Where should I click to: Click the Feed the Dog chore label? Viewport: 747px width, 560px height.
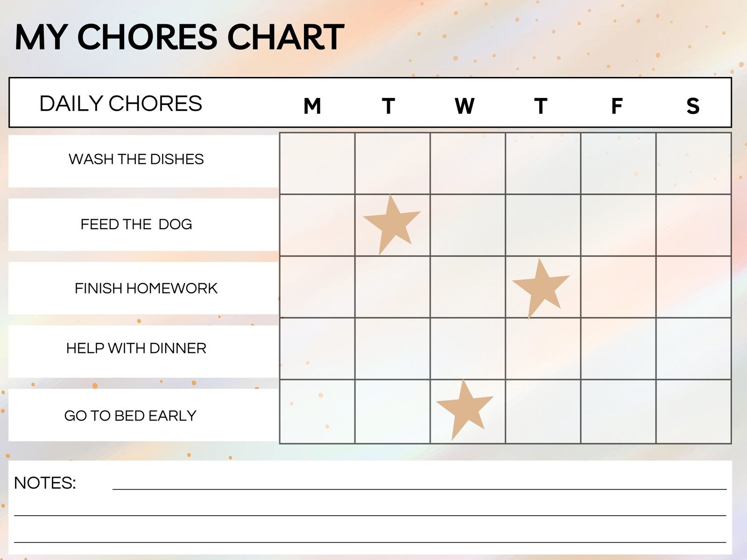[x=136, y=224]
